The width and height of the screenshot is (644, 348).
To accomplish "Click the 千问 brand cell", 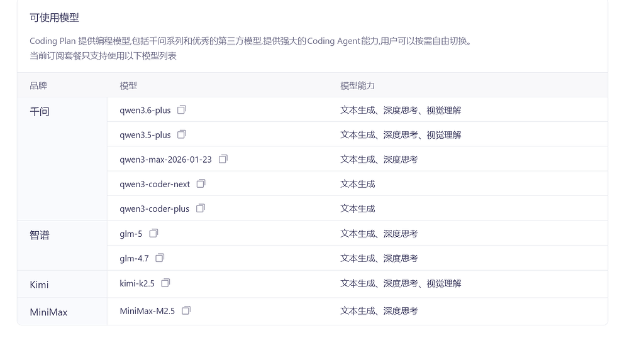I will pos(62,159).
